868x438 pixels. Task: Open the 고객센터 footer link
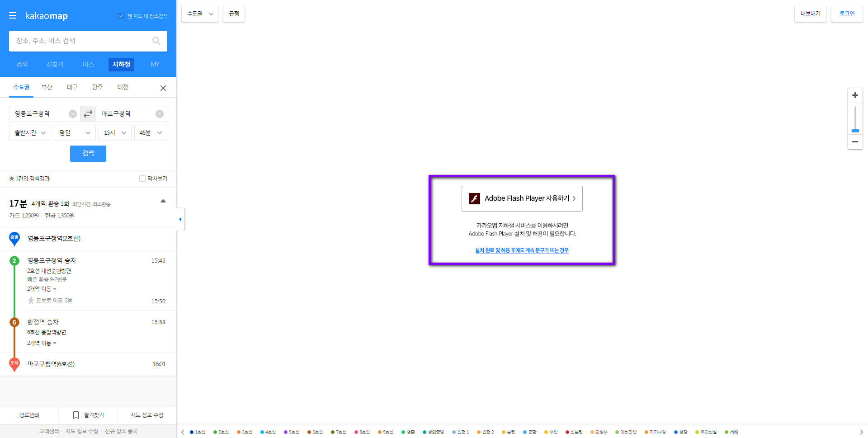(49, 431)
